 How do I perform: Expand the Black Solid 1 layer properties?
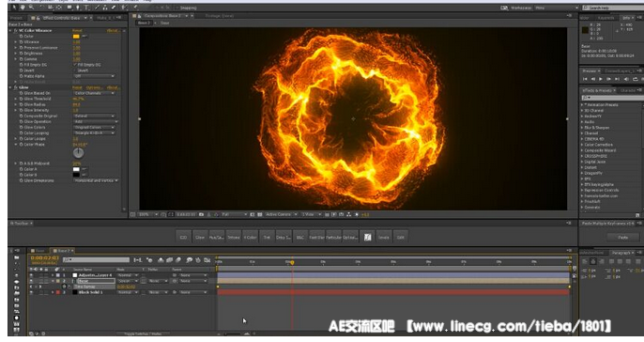[53, 292]
